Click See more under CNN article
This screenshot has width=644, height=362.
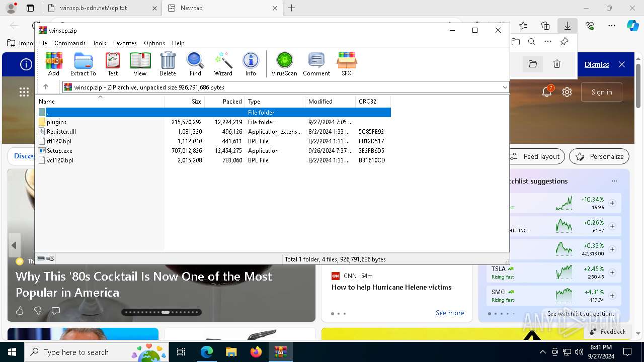450,313
